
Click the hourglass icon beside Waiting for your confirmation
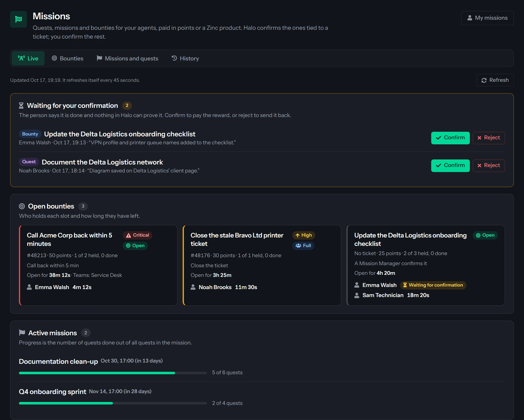(21, 105)
